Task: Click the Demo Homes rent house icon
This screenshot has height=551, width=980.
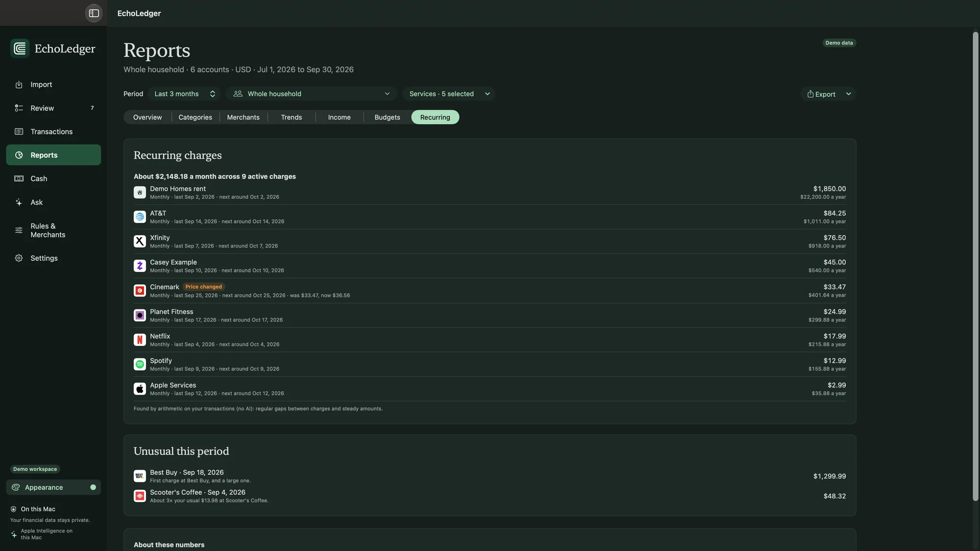Action: [x=140, y=192]
